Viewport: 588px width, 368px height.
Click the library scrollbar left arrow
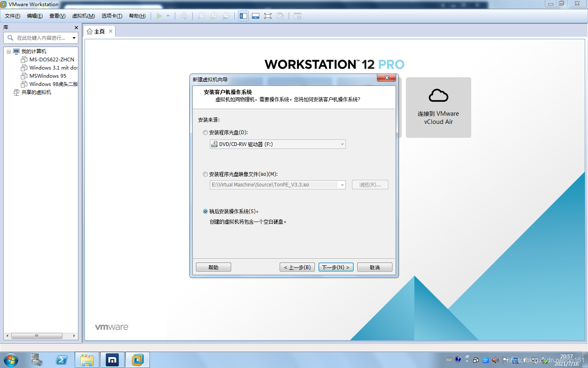7,336
